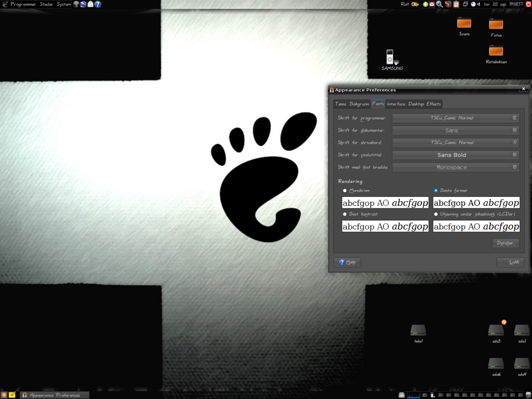Open the SAMSUNG device icon
The width and height of the screenshot is (532, 399).
[391, 57]
